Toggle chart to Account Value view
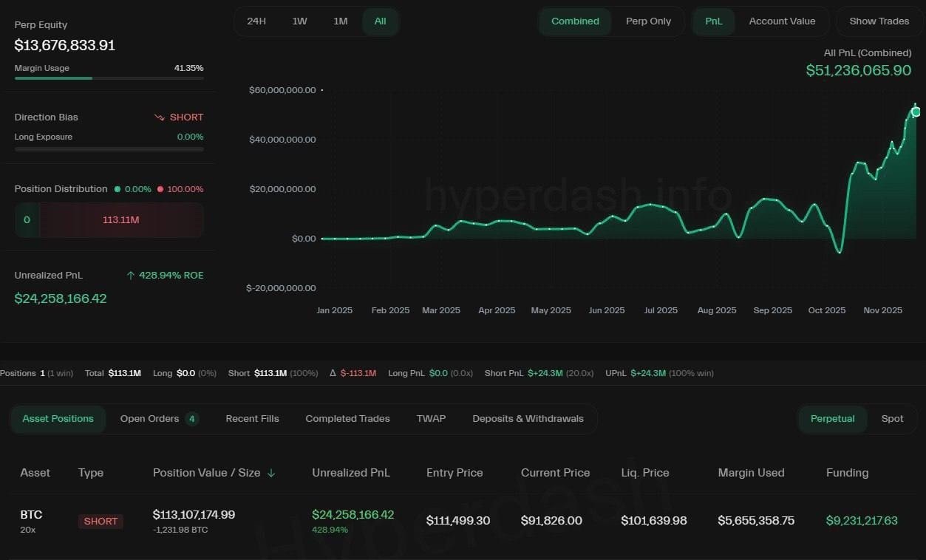Viewport: 926px width, 560px height. pyautogui.click(x=782, y=21)
